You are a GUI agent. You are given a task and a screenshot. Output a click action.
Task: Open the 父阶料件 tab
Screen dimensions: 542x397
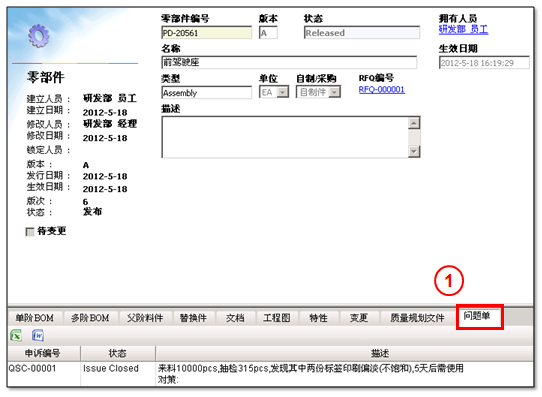point(145,318)
